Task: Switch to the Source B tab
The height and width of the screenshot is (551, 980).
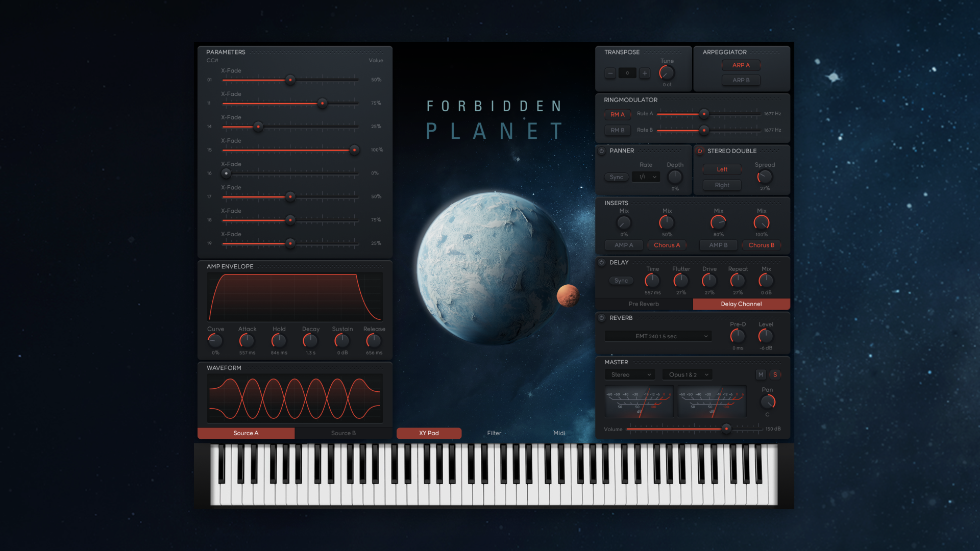Action: click(343, 433)
